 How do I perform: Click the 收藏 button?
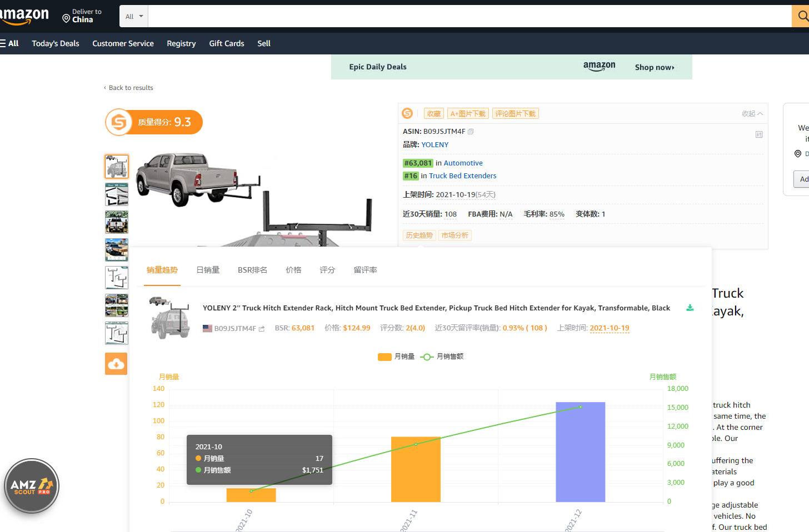tap(434, 113)
